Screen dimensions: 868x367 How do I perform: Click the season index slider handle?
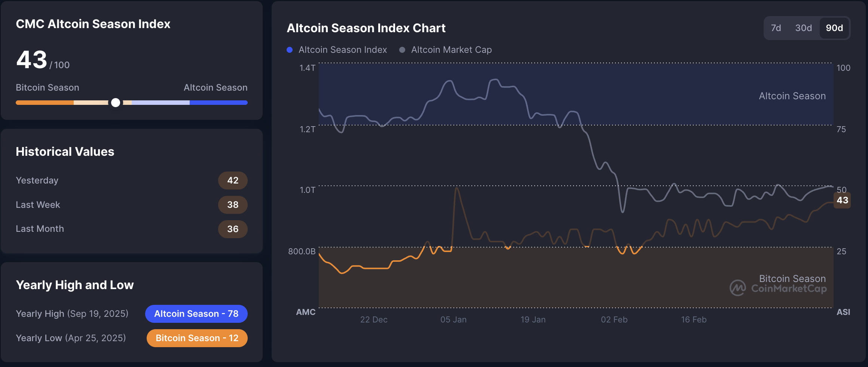pyautogui.click(x=116, y=102)
